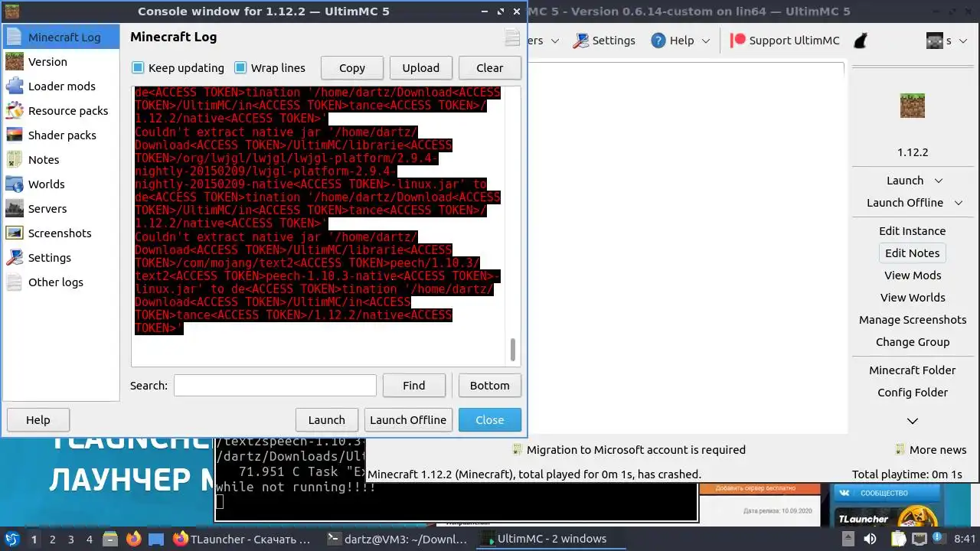Expand the Launch Offline dropdown in instance panel
This screenshot has height=551, width=980.
[959, 203]
